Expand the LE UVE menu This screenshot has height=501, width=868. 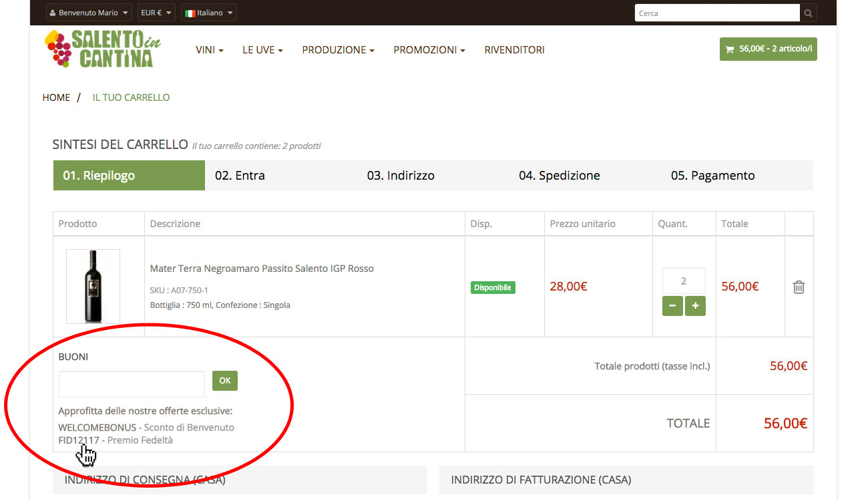(262, 50)
